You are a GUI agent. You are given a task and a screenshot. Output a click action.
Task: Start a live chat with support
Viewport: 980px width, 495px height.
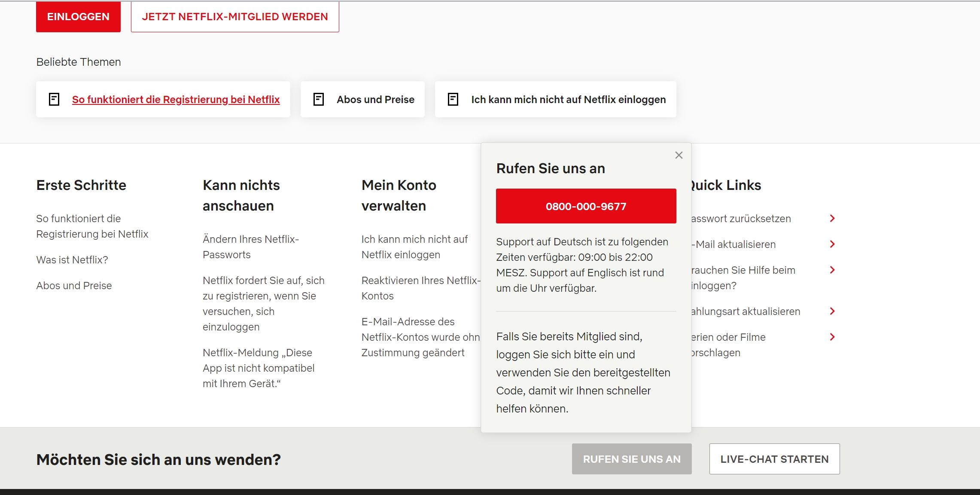pyautogui.click(x=774, y=459)
